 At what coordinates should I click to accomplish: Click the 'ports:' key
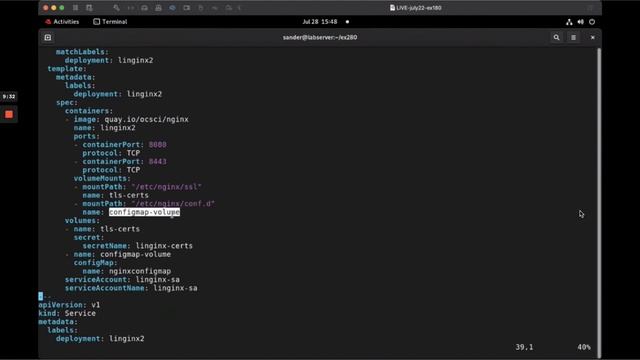click(x=87, y=136)
